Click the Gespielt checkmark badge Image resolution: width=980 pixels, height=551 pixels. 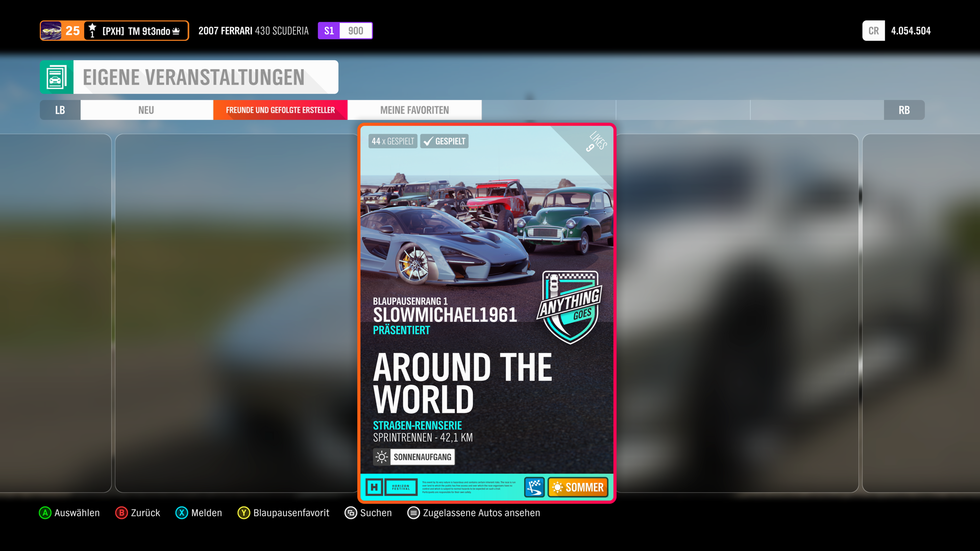pyautogui.click(x=444, y=141)
